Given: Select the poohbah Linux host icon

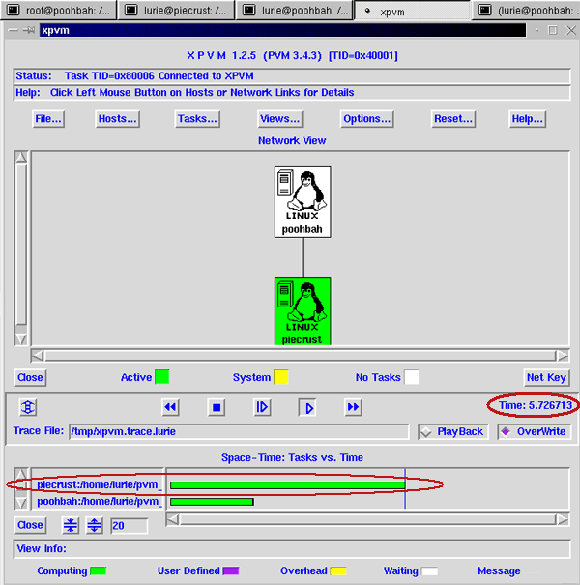Looking at the screenshot, I should [x=303, y=202].
